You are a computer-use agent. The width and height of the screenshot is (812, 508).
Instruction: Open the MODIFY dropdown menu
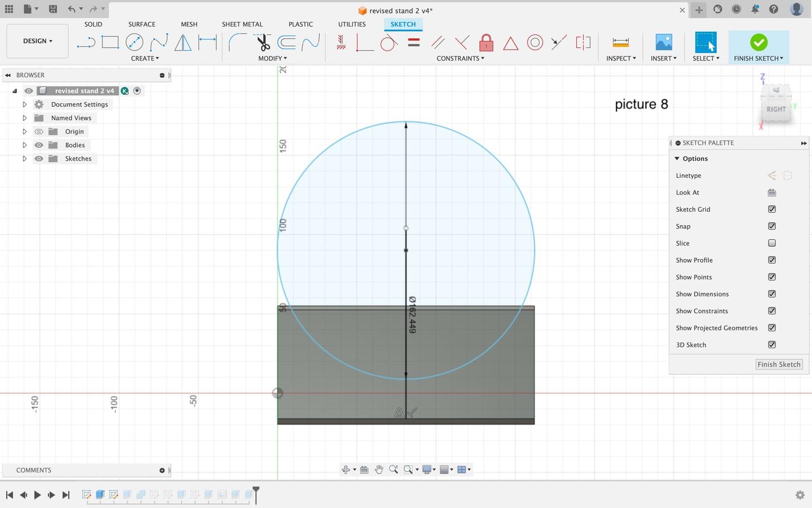click(x=273, y=58)
